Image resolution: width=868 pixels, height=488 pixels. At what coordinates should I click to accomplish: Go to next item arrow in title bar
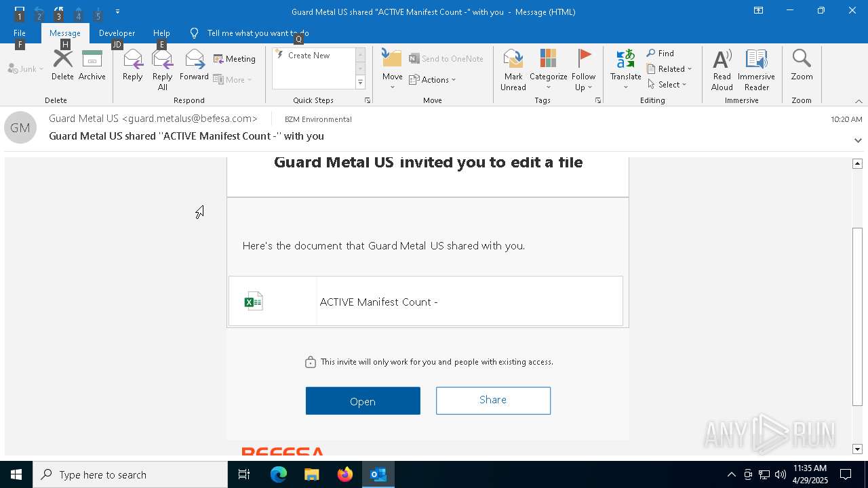tap(98, 12)
